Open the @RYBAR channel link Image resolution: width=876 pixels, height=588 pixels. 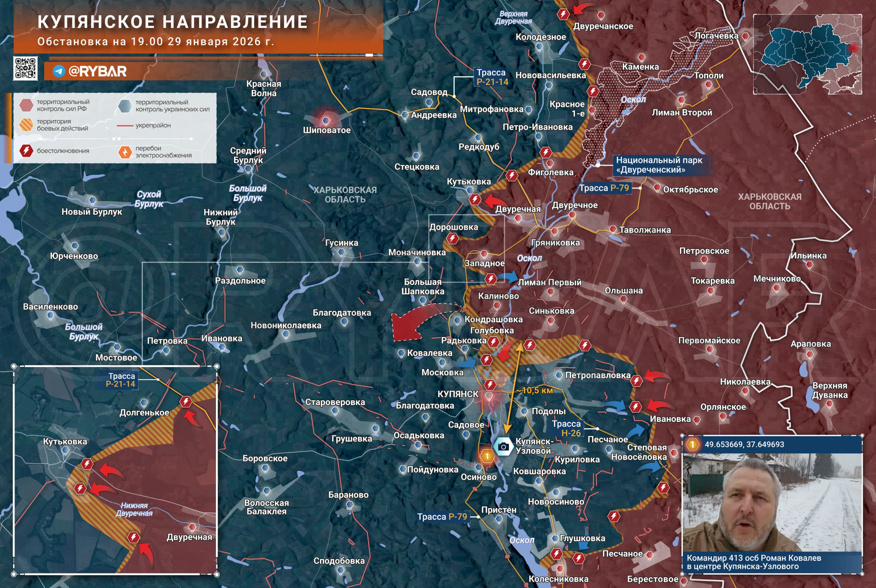pyautogui.click(x=97, y=71)
